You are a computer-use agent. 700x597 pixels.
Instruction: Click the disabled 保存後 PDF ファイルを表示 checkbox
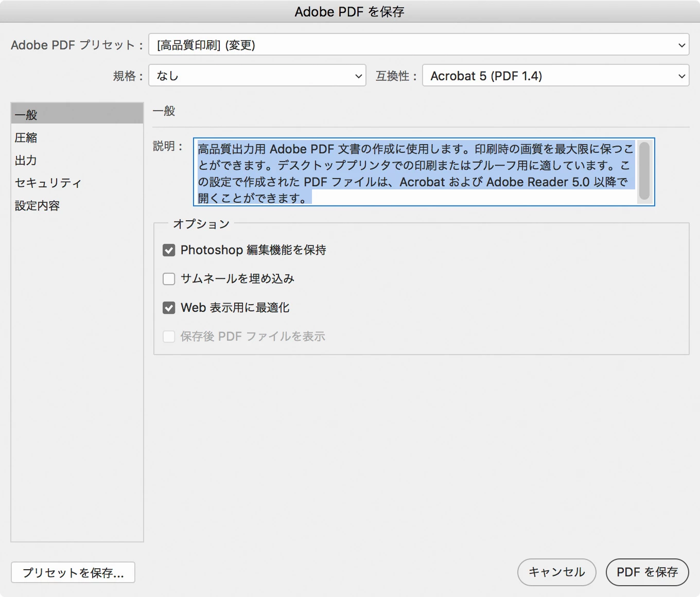coord(169,337)
